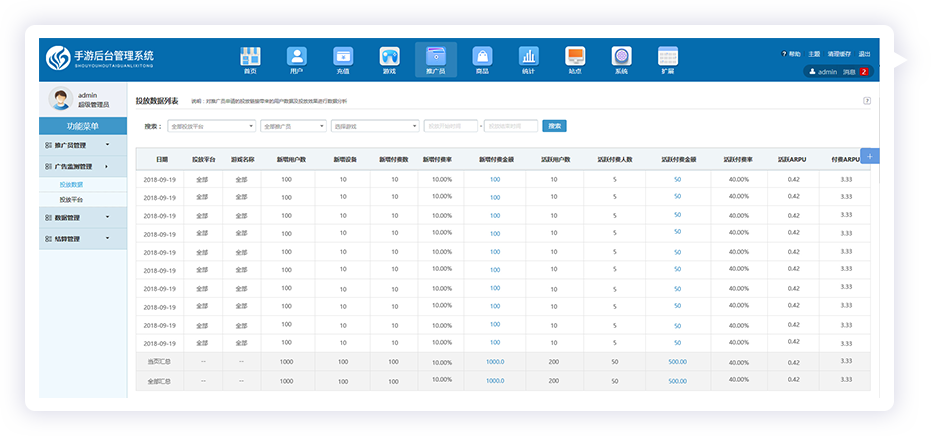
Task: Select the 推广员 tab in top navigation
Action: click(x=435, y=59)
